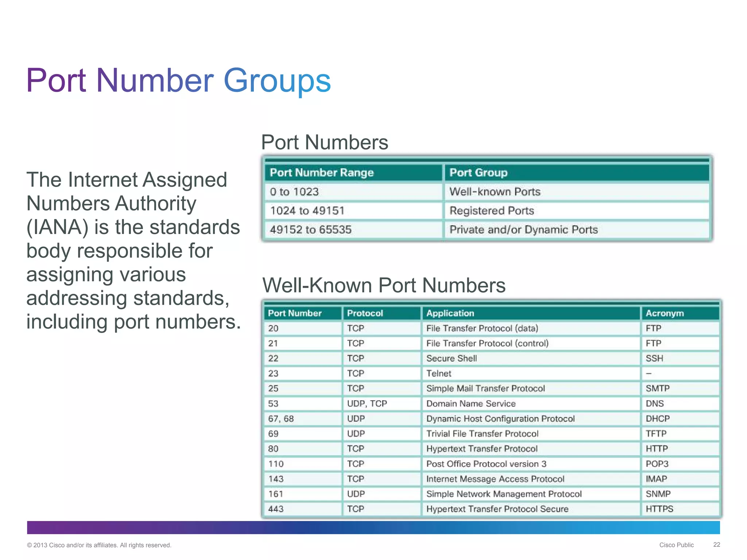Click the 'Protocol' column header
This screenshot has height=560, width=747.
(382, 313)
